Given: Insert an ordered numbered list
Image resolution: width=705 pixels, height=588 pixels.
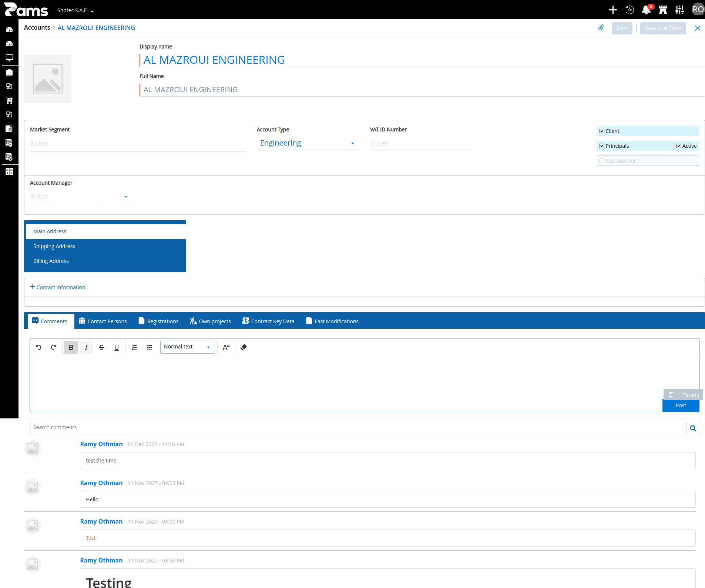Looking at the screenshot, I should point(134,347).
